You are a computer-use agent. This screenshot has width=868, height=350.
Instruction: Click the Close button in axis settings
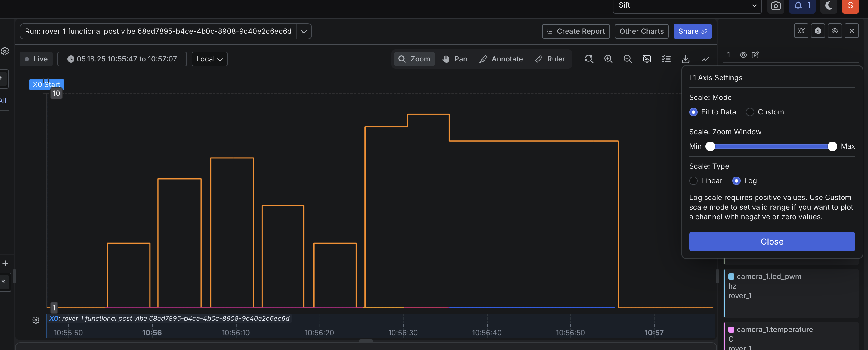[x=772, y=242]
